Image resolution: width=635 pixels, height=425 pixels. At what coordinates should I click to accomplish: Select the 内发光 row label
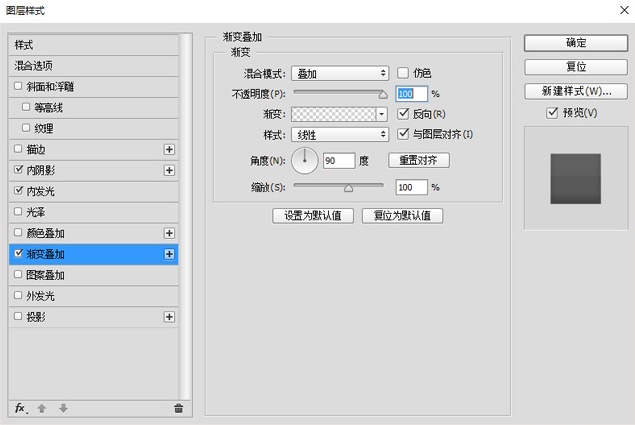[x=40, y=191]
